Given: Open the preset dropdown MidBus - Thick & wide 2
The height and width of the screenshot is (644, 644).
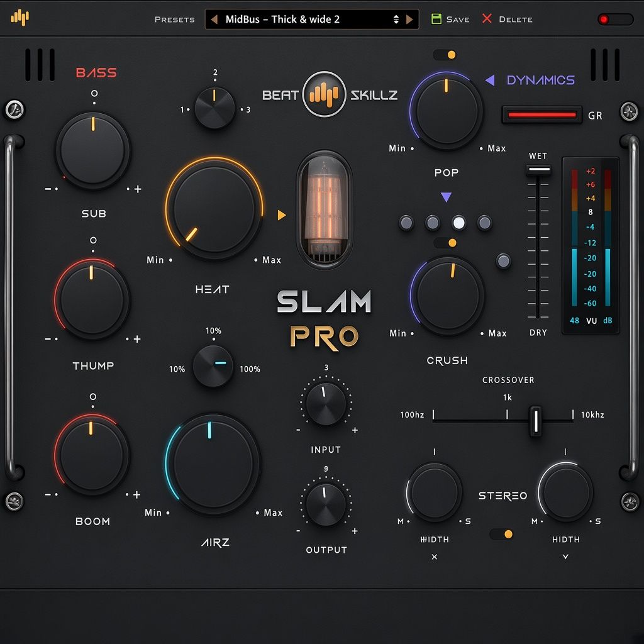Looking at the screenshot, I should pos(312,19).
